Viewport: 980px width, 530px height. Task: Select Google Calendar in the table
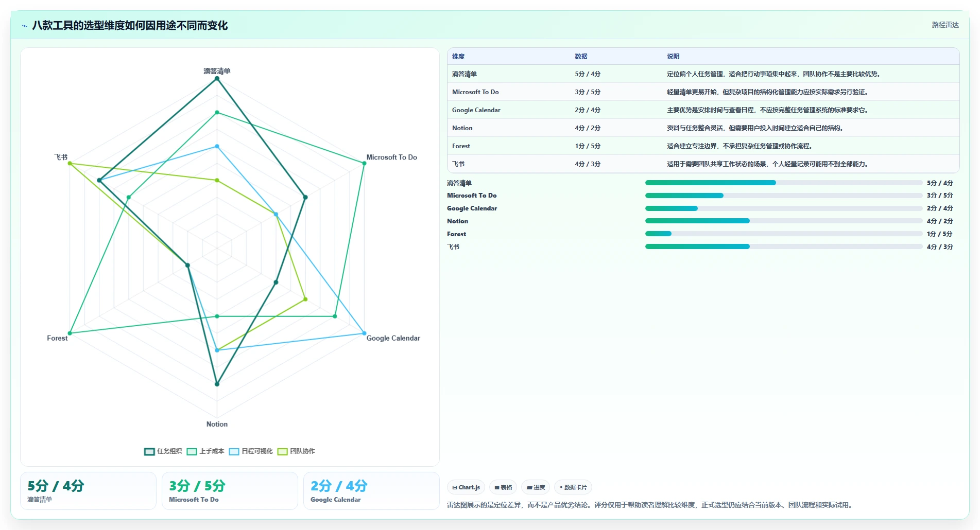[476, 110]
